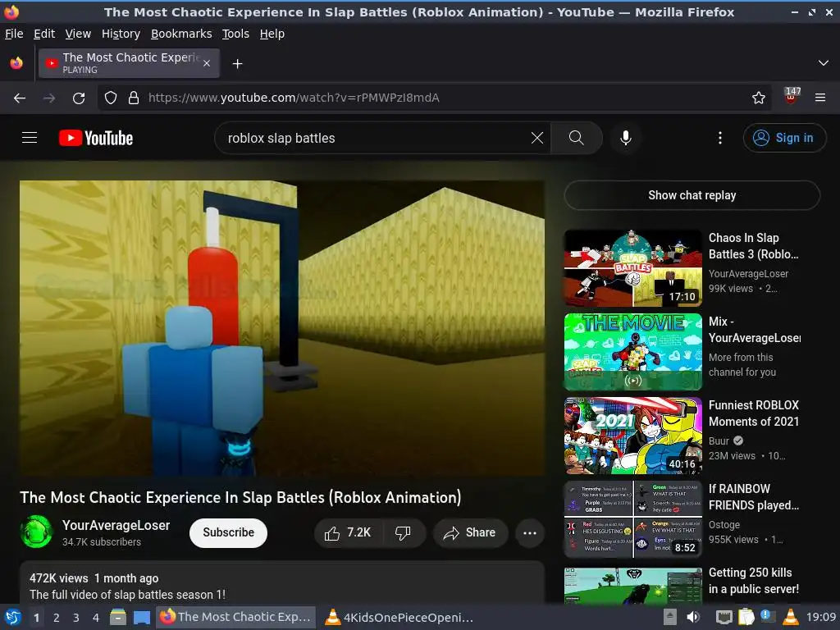Open the View menu
The width and height of the screenshot is (840, 630).
78,34
